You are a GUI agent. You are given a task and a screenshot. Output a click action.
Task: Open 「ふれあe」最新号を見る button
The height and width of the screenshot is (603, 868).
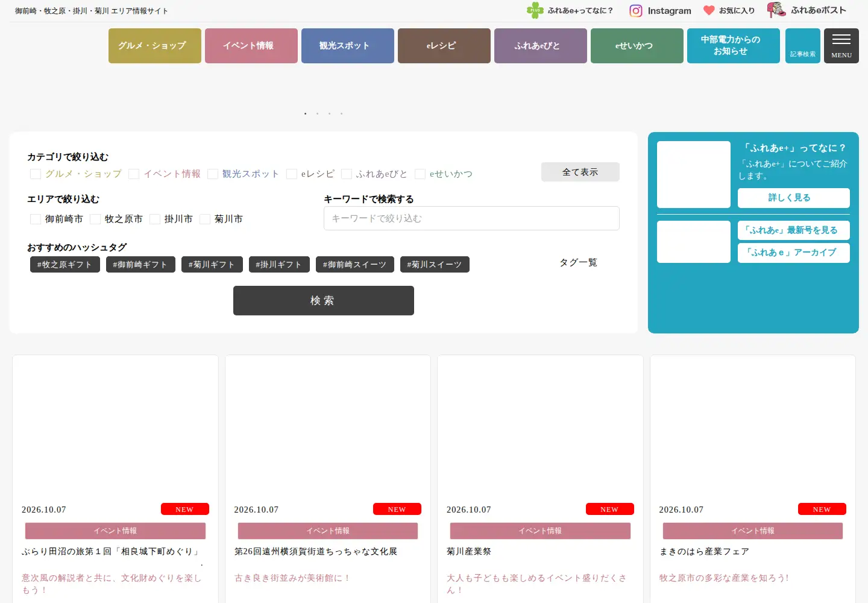coord(794,230)
